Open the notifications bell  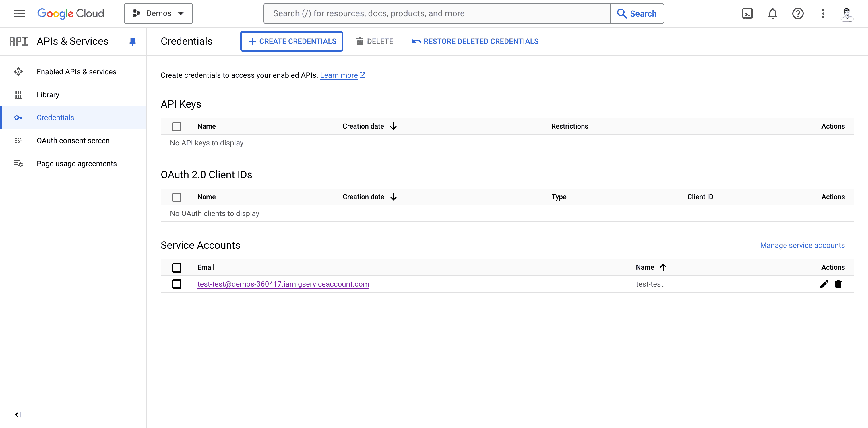point(772,13)
